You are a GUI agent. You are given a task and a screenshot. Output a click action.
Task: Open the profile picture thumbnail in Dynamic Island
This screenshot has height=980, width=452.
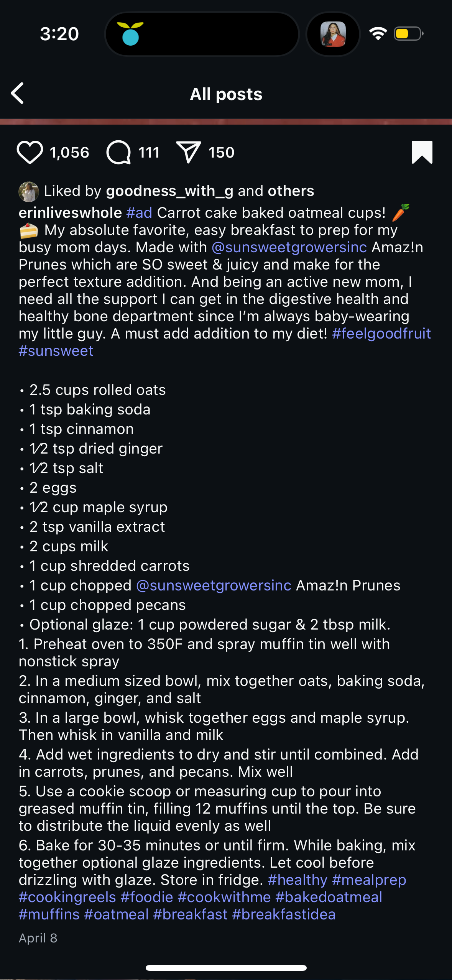333,34
